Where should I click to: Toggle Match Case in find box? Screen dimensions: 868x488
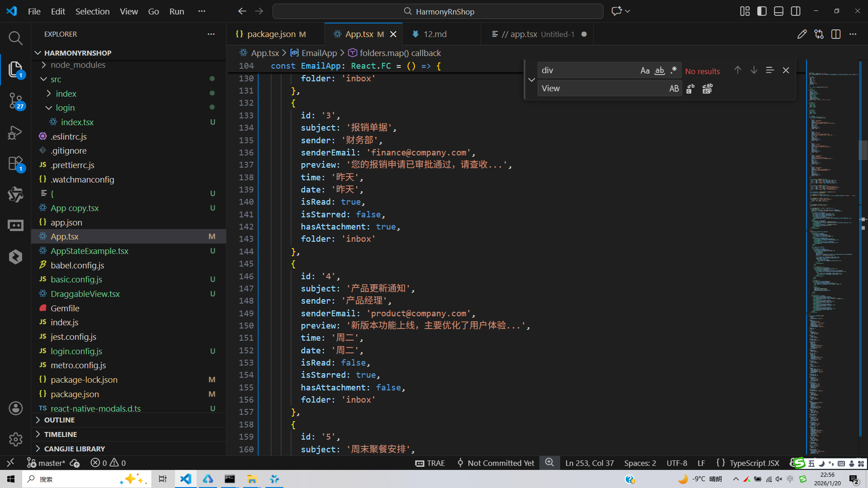(645, 70)
